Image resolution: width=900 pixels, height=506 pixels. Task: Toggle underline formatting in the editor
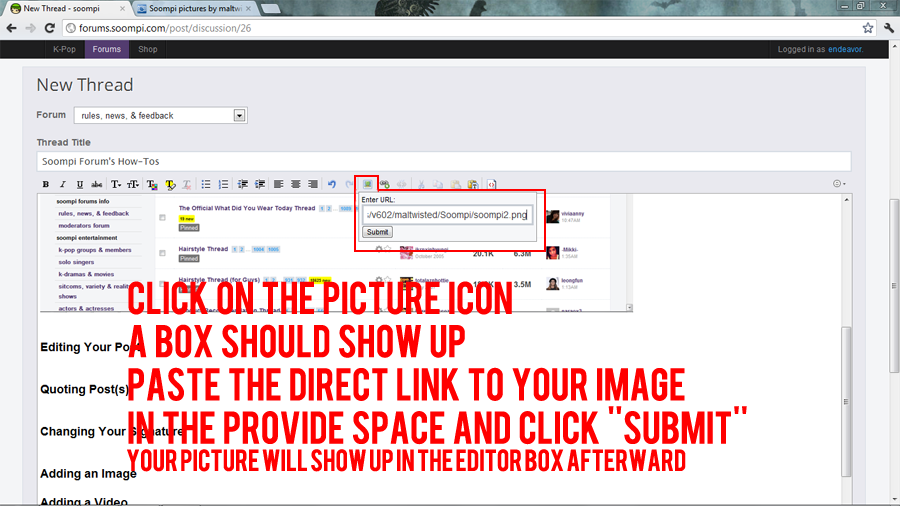80,184
